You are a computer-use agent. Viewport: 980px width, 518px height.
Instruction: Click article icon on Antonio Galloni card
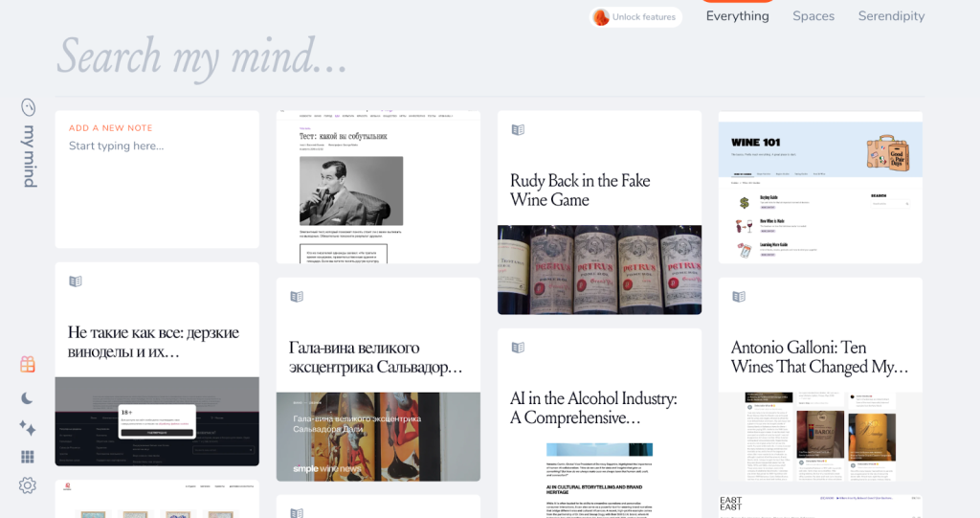(x=739, y=297)
